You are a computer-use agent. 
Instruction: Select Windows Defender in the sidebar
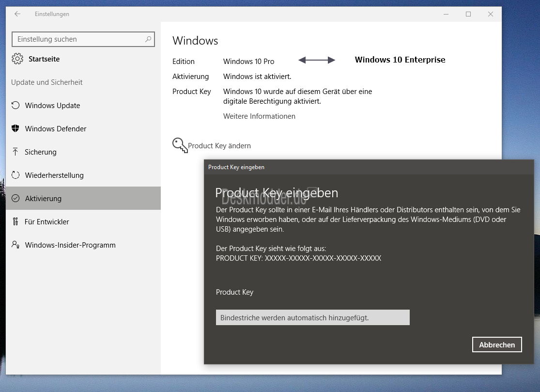point(83,128)
